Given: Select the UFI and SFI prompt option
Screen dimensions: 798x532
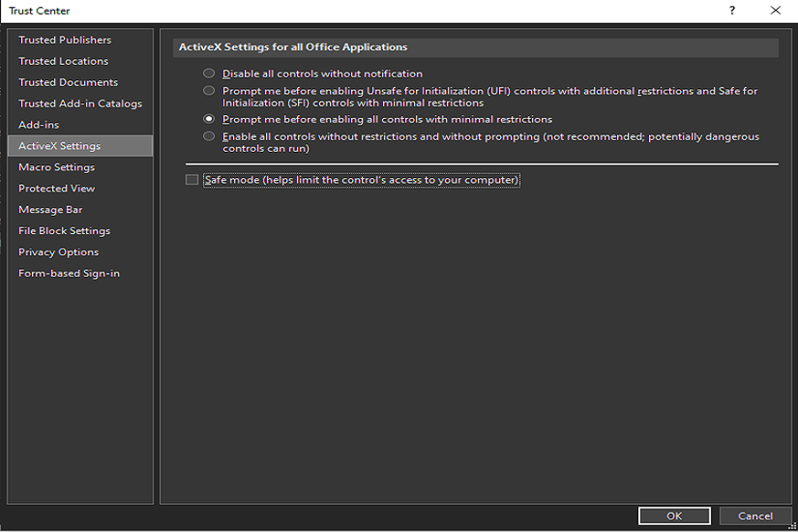Looking at the screenshot, I should coord(209,91).
